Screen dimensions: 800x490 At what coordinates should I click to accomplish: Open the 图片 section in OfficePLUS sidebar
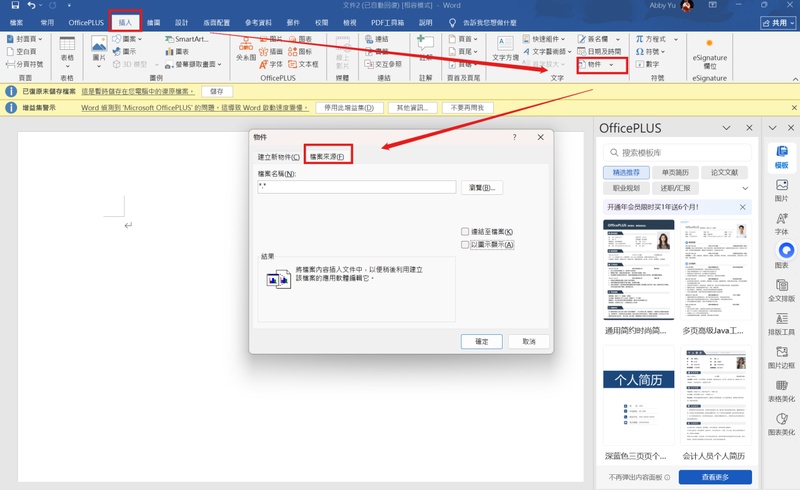point(782,190)
